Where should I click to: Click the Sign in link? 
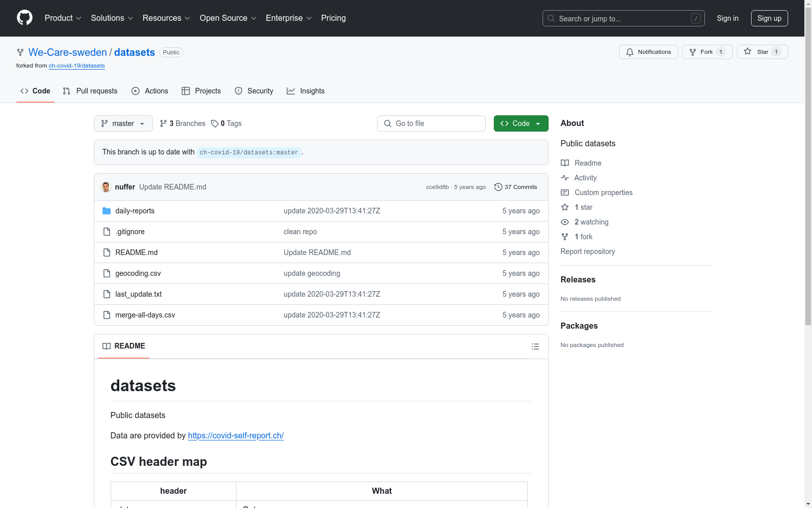point(728,18)
